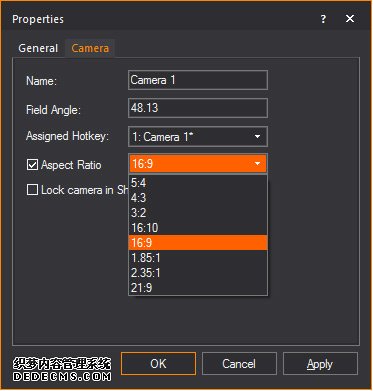Close the Properties dialog
Viewport: 373px width, 391px height.
350,19
